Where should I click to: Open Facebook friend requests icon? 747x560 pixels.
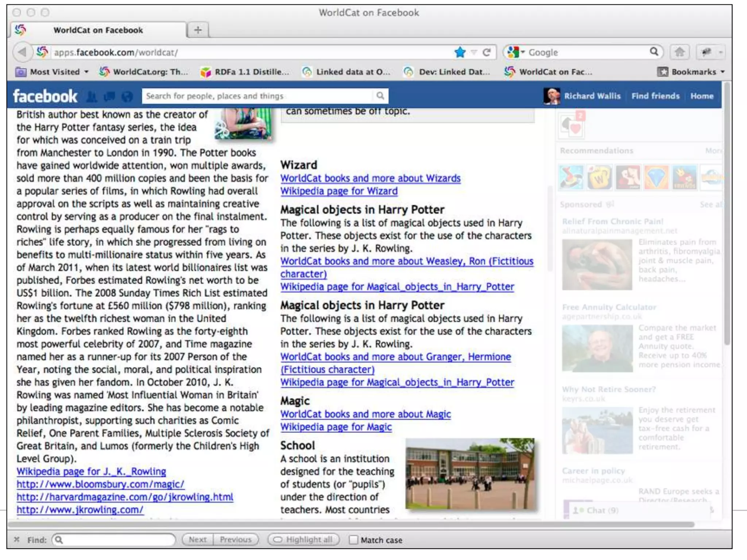coord(92,97)
